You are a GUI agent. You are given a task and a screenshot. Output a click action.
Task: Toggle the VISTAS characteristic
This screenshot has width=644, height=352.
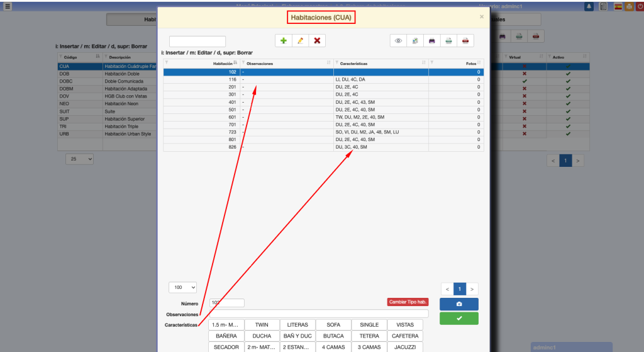pos(405,325)
